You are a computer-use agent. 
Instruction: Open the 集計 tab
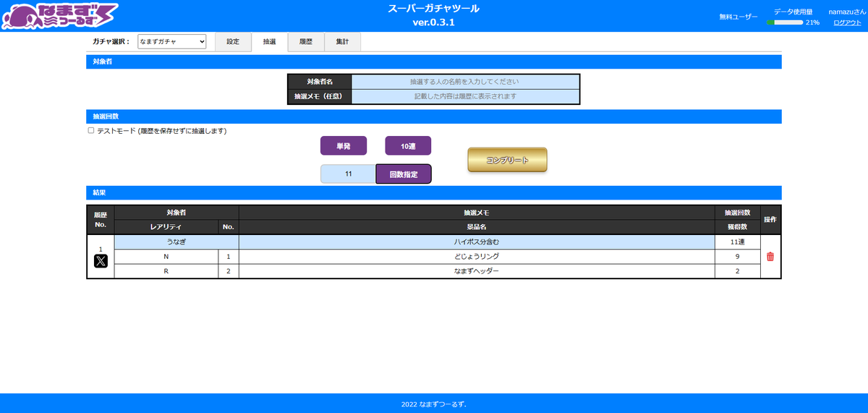pyautogui.click(x=342, y=42)
